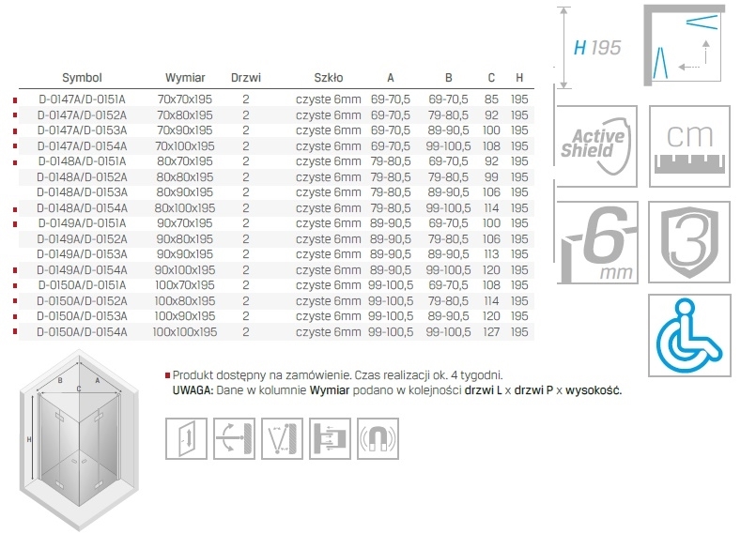Click the H 195 height indicator
Viewport: 756px width, 549px height.
coord(596,47)
